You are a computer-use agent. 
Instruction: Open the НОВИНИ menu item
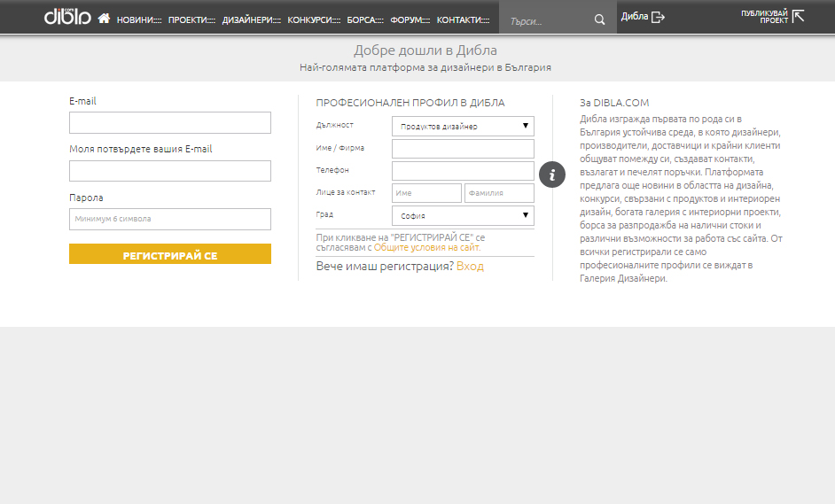pyautogui.click(x=136, y=19)
